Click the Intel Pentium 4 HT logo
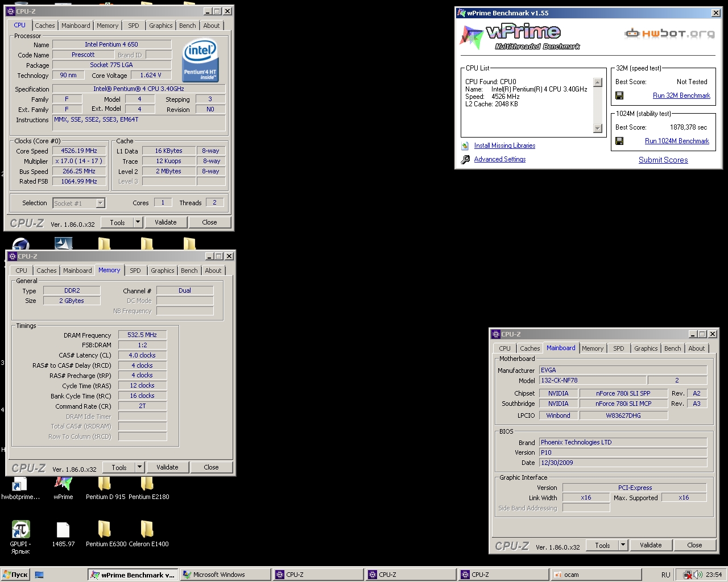 (200, 60)
